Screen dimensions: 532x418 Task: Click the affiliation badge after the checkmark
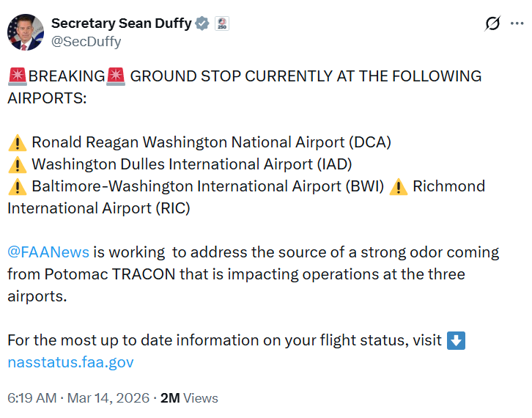(222, 23)
